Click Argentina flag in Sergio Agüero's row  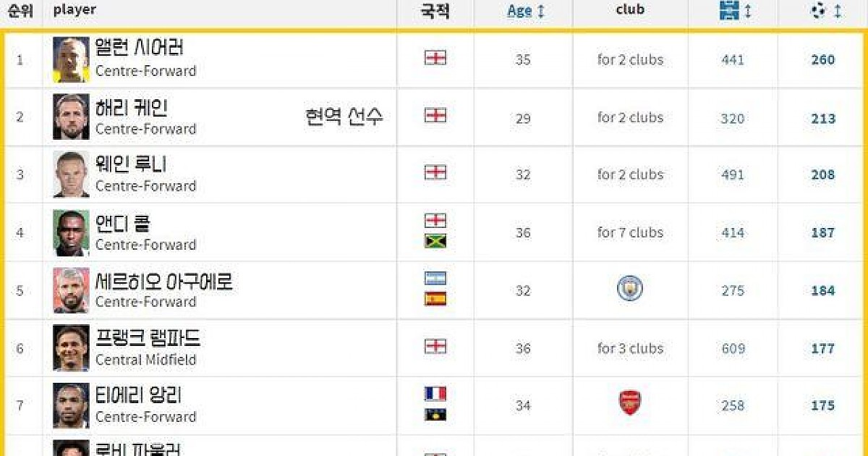click(435, 279)
